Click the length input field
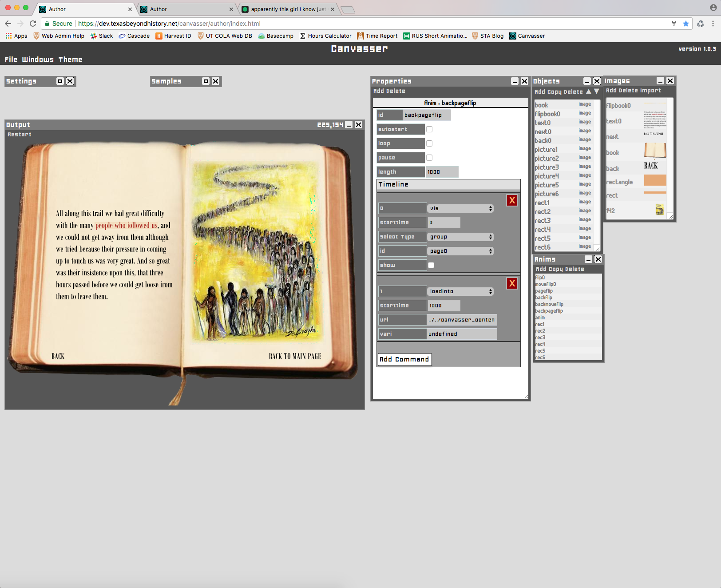 pyautogui.click(x=442, y=172)
